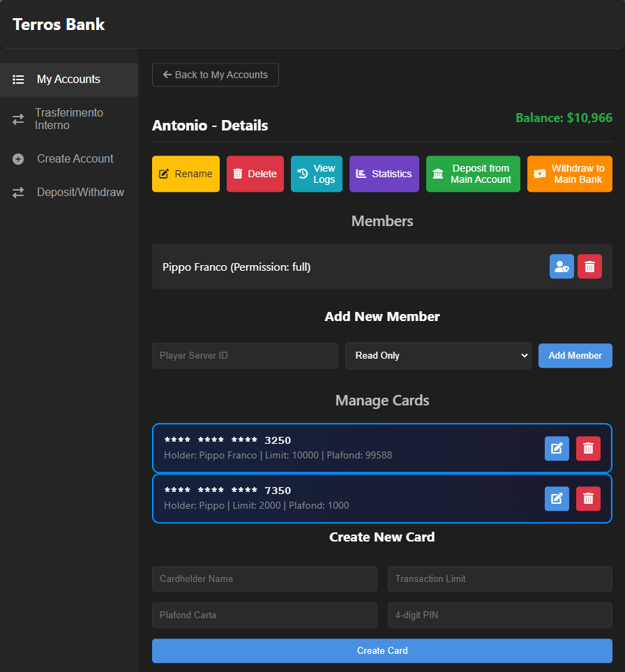
Task: Select Create Account in sidebar
Action: click(69, 159)
